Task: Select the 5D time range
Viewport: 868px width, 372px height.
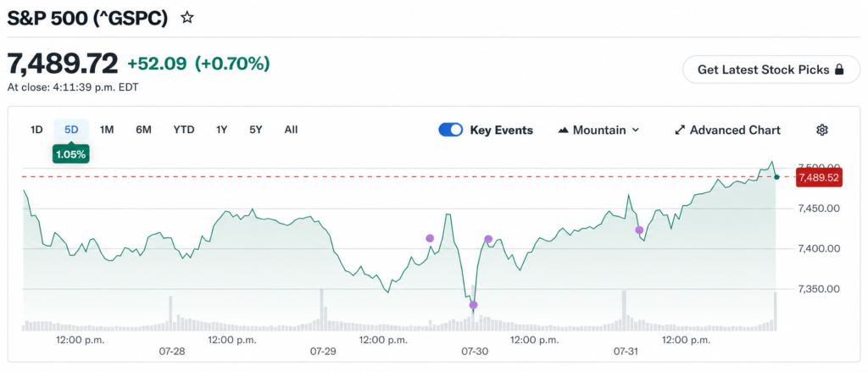Action: (x=71, y=130)
